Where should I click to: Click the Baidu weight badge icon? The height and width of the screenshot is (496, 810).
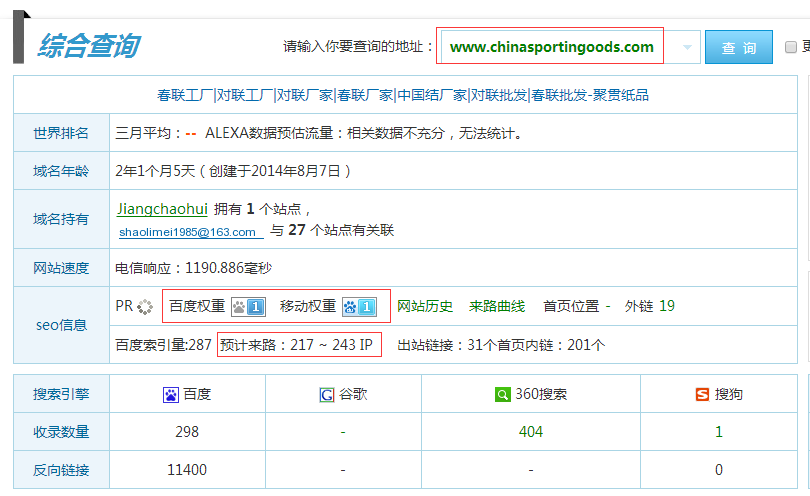point(248,306)
